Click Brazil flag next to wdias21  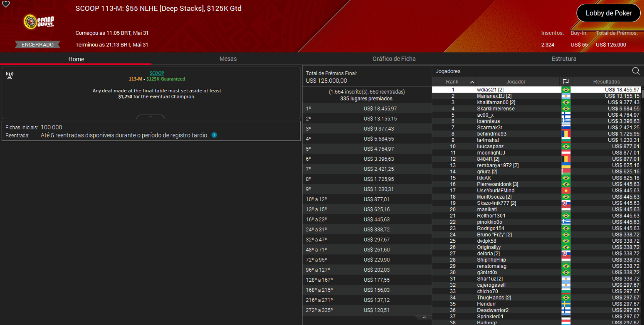(x=566, y=90)
